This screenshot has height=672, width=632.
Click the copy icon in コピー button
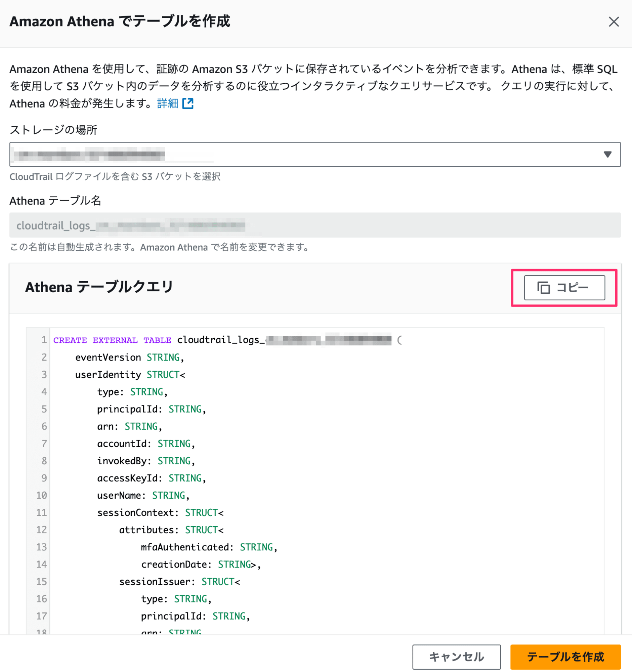pos(543,288)
